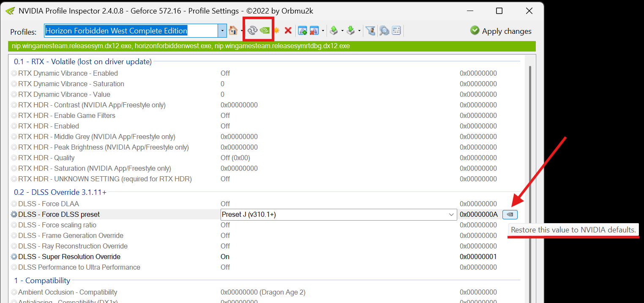Click gear icon beside RTX HDR - Enabled

click(14, 126)
